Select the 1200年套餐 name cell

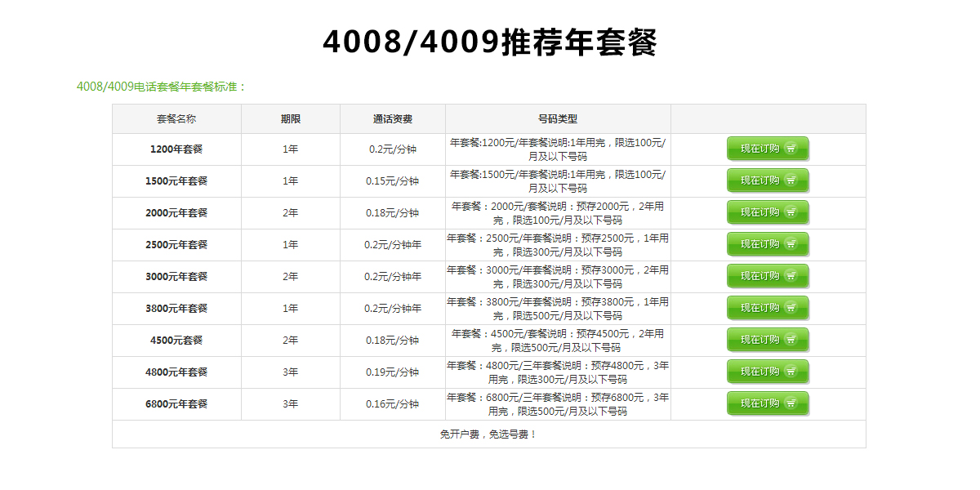[176, 149]
